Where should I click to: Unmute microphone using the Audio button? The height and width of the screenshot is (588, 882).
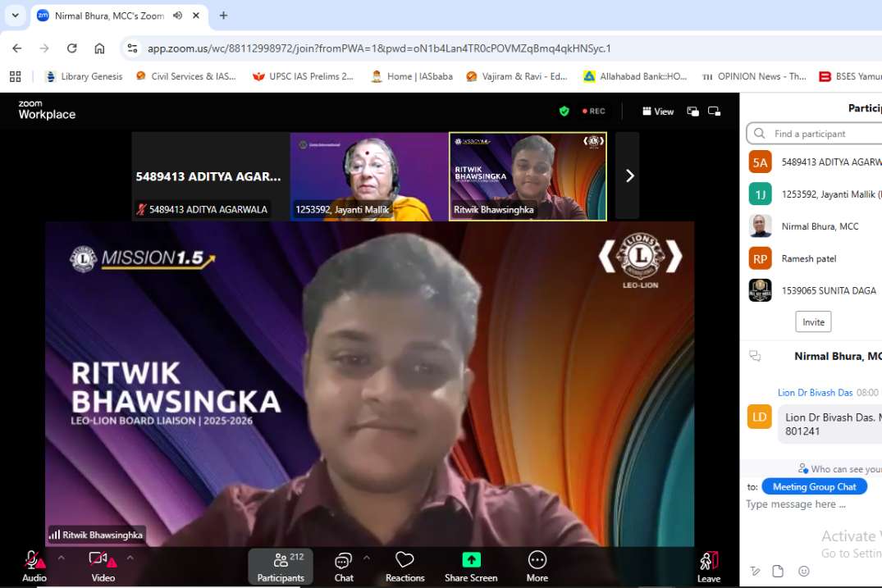pyautogui.click(x=34, y=561)
